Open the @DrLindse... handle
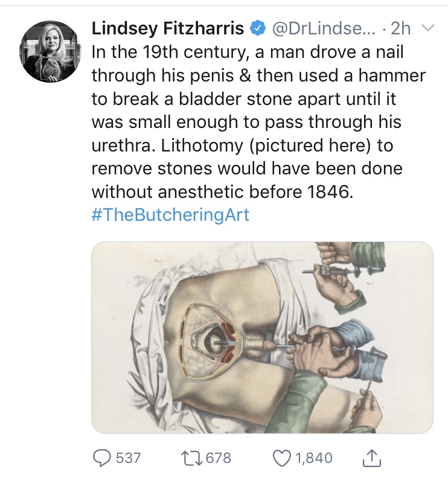 [323, 28]
